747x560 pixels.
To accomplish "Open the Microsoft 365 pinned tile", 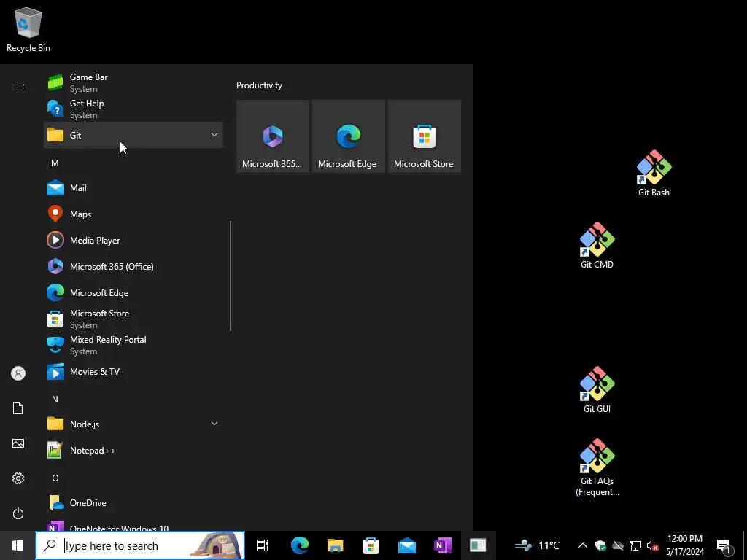I will click(x=273, y=136).
